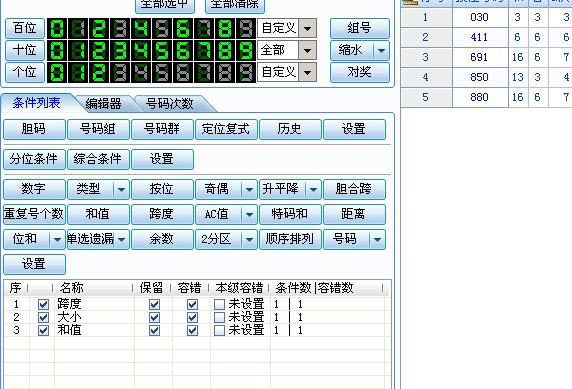The width and height of the screenshot is (572, 389).
Task: Expand the 缩水 button dropdown arrow
Action: click(x=382, y=50)
